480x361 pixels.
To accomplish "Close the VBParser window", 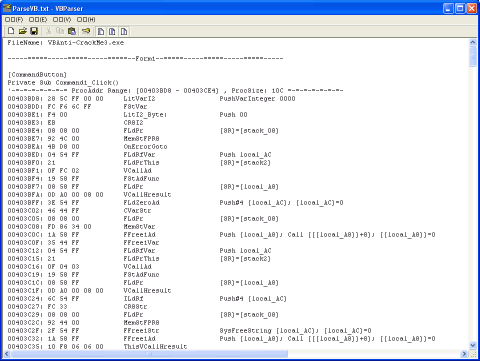I will tap(471, 8).
